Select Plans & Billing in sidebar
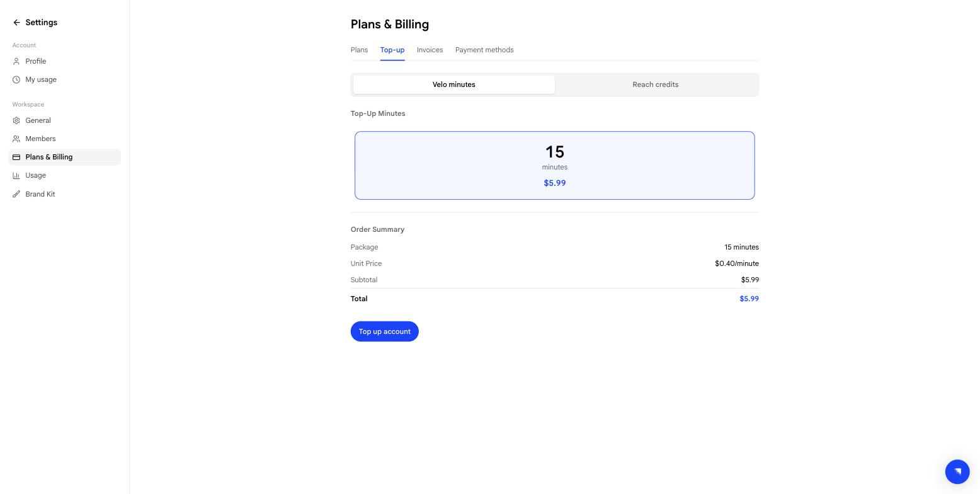Image resolution: width=980 pixels, height=494 pixels. (64, 157)
